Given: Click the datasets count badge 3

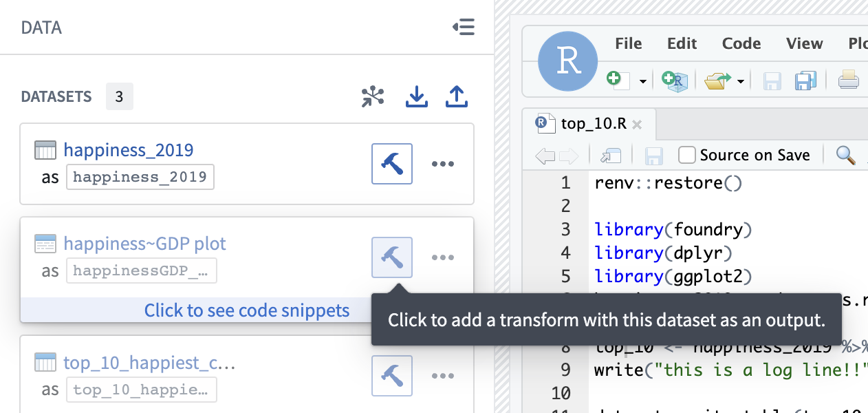Looking at the screenshot, I should (x=119, y=97).
